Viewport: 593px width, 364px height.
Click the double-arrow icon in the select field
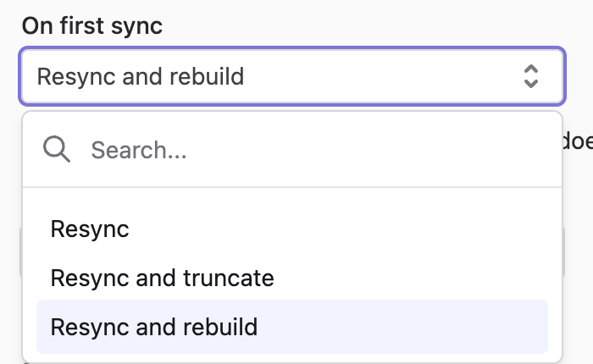[x=531, y=77]
